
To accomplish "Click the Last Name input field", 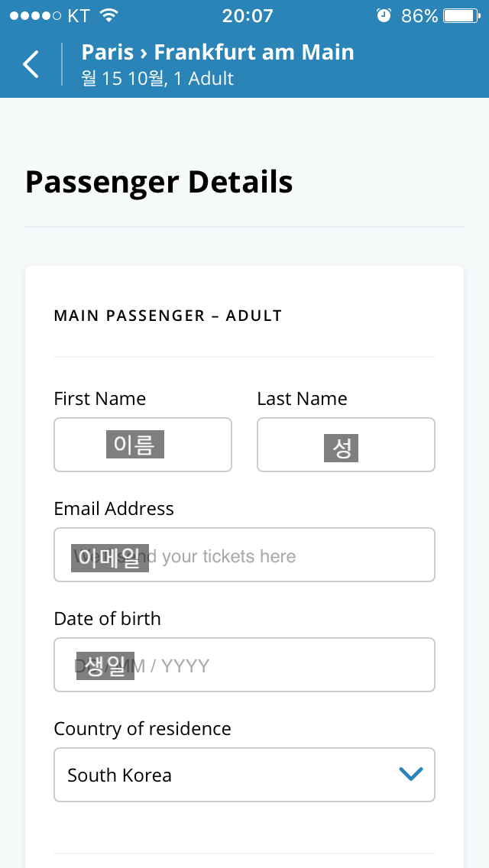I will (345, 445).
